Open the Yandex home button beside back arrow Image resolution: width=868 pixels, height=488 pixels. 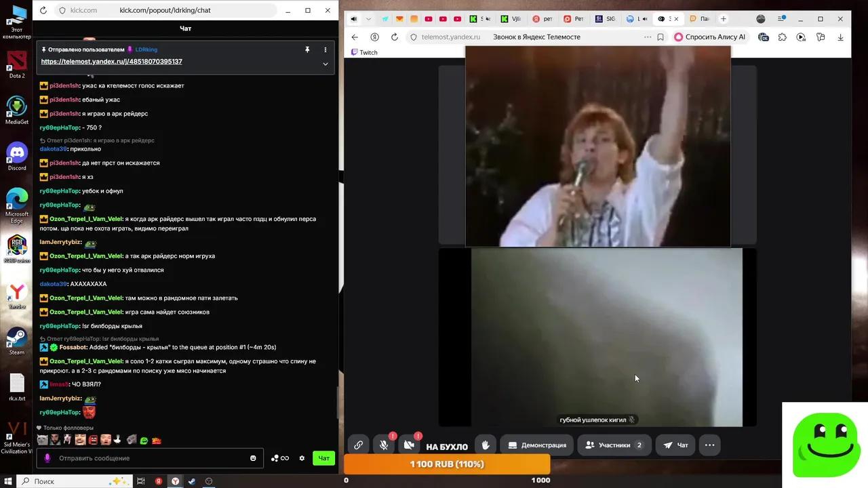(374, 37)
